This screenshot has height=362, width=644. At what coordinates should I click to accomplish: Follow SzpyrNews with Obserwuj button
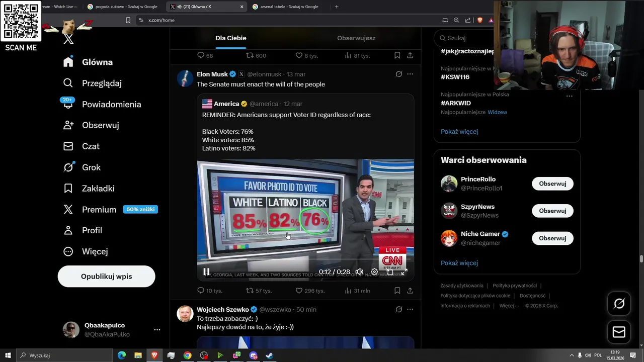[x=552, y=211]
